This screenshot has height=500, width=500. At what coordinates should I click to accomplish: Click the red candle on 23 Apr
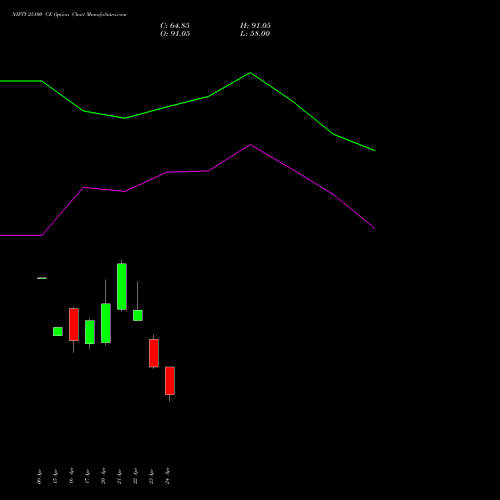click(x=154, y=353)
